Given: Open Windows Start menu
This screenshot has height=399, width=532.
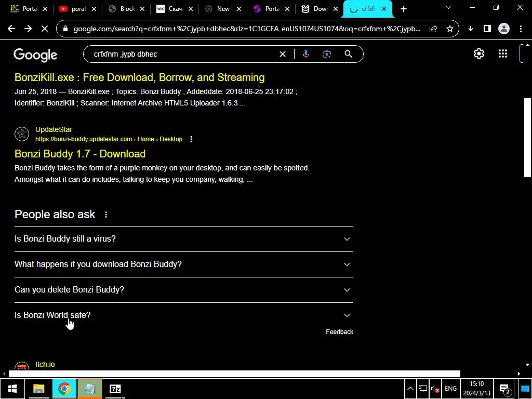Looking at the screenshot, I should (x=12, y=389).
